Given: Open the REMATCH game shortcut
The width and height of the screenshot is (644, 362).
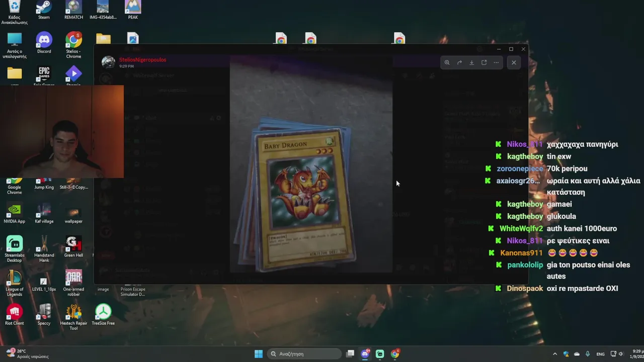Looking at the screenshot, I should pos(73,10).
